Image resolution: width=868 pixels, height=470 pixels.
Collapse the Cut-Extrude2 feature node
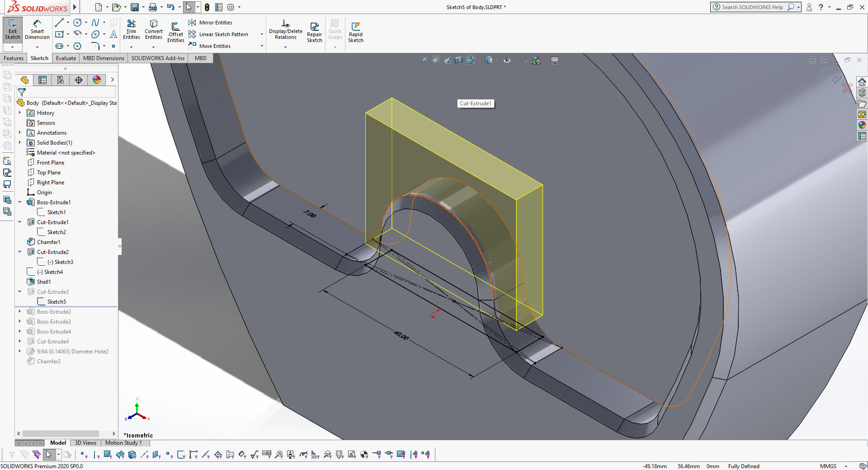pos(20,252)
